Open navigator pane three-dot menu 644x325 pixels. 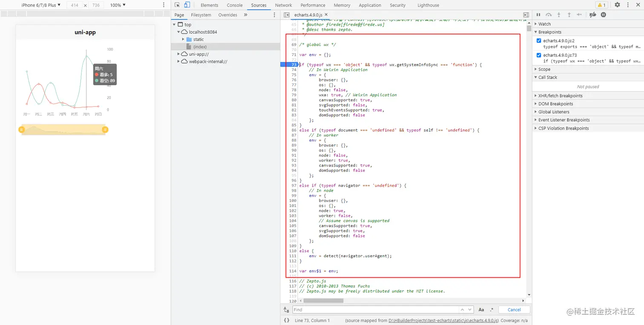pyautogui.click(x=274, y=15)
